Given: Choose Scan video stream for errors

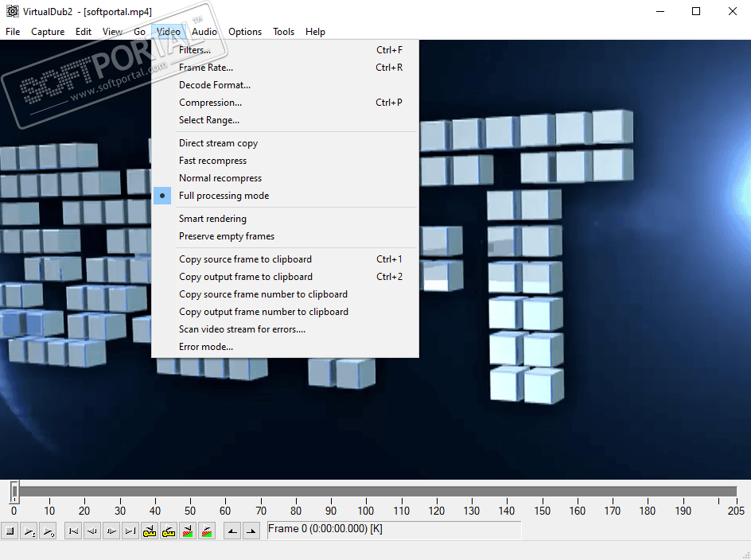Looking at the screenshot, I should 285,329.
